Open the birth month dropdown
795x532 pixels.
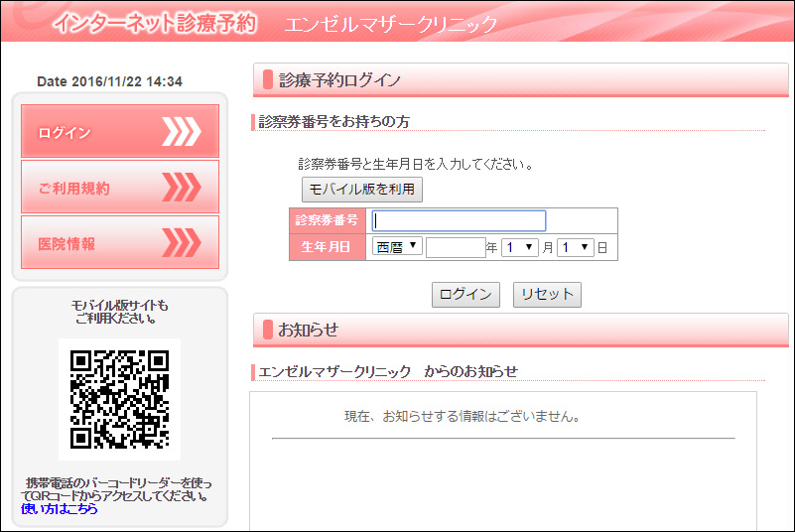[520, 247]
